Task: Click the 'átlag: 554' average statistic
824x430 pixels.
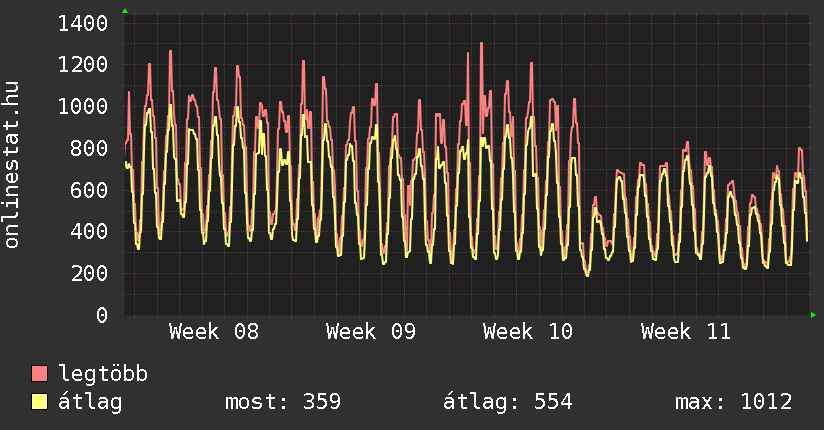Action: (x=507, y=402)
